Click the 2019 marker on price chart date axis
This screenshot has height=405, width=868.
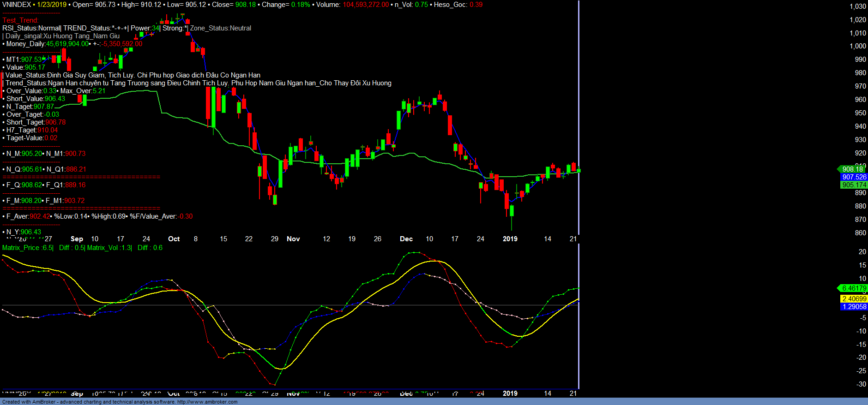[x=510, y=239]
